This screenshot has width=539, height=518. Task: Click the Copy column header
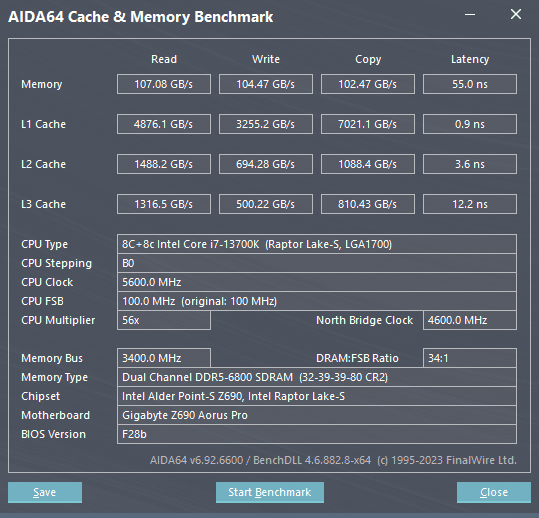pos(368,59)
